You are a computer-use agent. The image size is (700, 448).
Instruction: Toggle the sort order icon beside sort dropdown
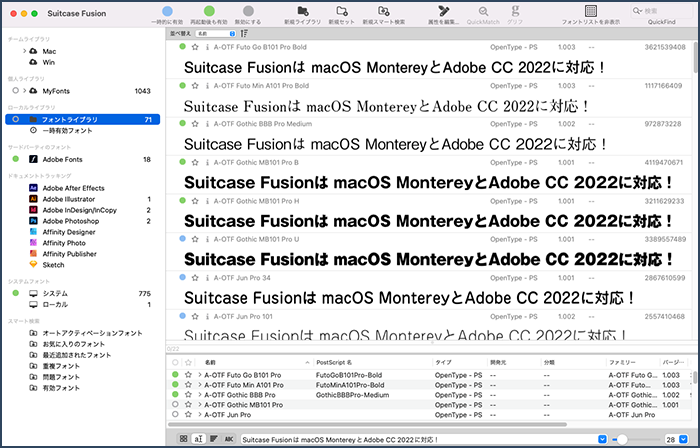[x=244, y=33]
